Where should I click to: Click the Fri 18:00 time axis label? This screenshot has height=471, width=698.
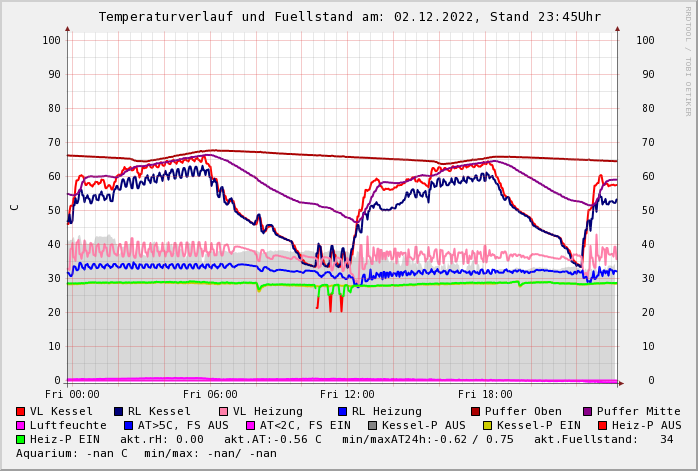[x=485, y=394]
